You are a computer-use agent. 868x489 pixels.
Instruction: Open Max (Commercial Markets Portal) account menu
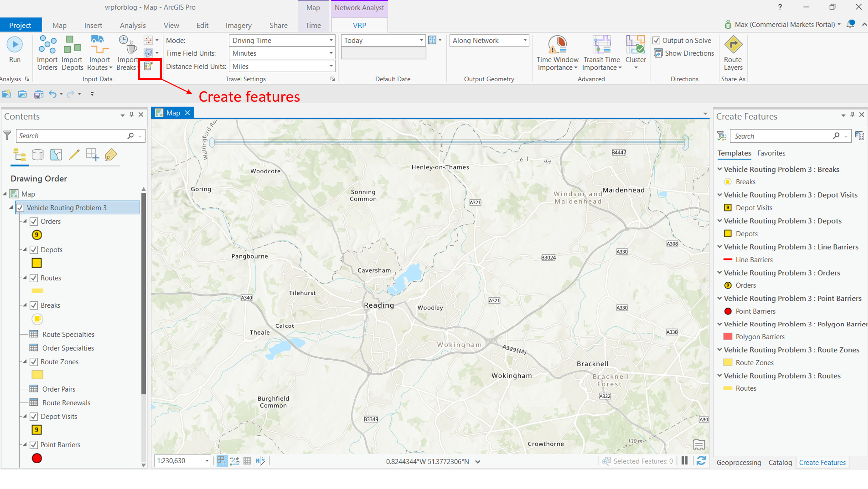click(x=783, y=24)
